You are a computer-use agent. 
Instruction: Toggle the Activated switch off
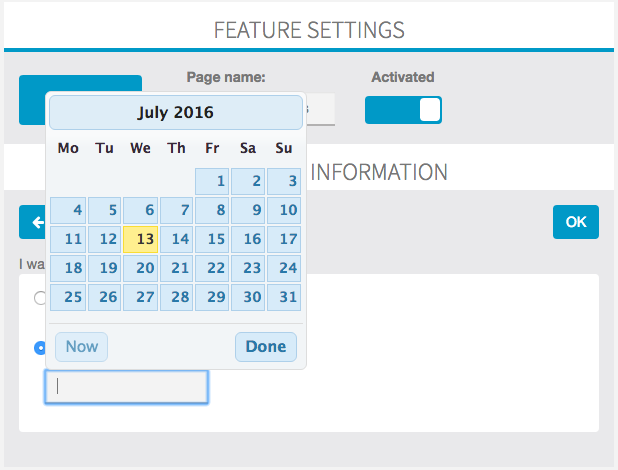click(403, 110)
